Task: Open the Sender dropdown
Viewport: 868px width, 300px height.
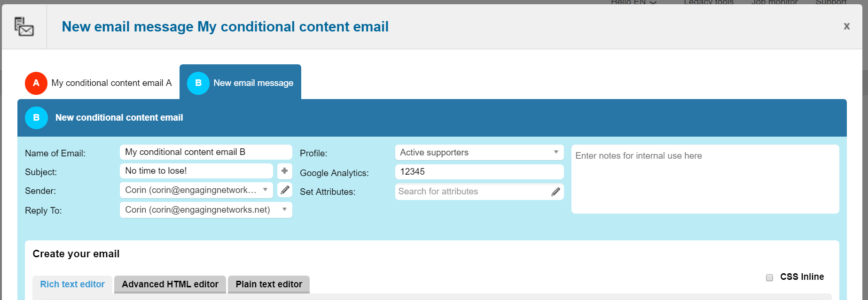Action: 196,190
